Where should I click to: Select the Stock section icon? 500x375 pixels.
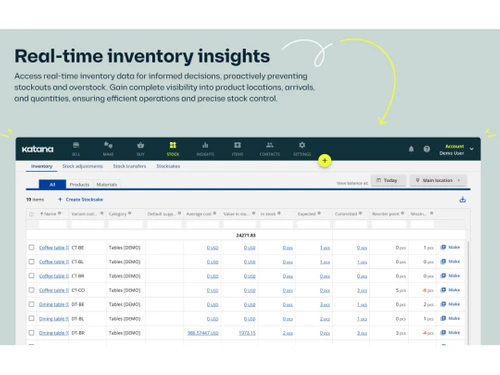(173, 145)
